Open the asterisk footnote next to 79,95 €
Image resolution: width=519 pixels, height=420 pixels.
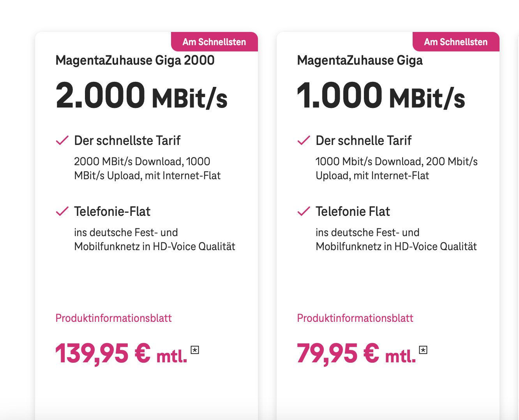point(423,350)
